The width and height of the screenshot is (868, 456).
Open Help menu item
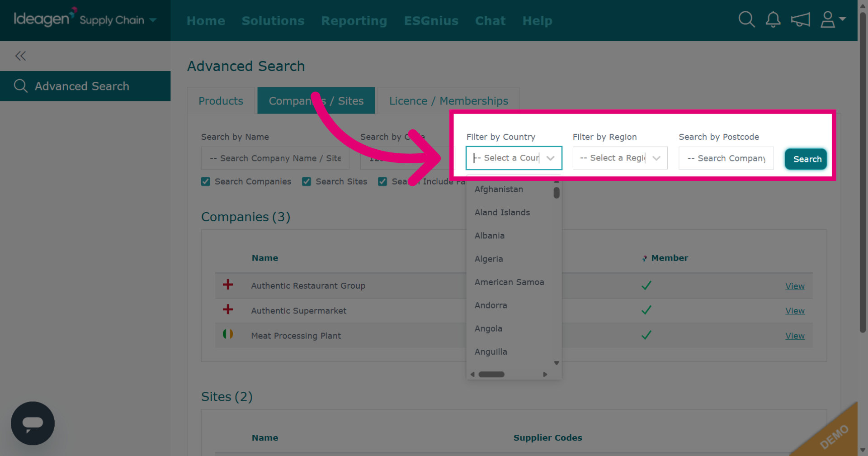pyautogui.click(x=538, y=21)
